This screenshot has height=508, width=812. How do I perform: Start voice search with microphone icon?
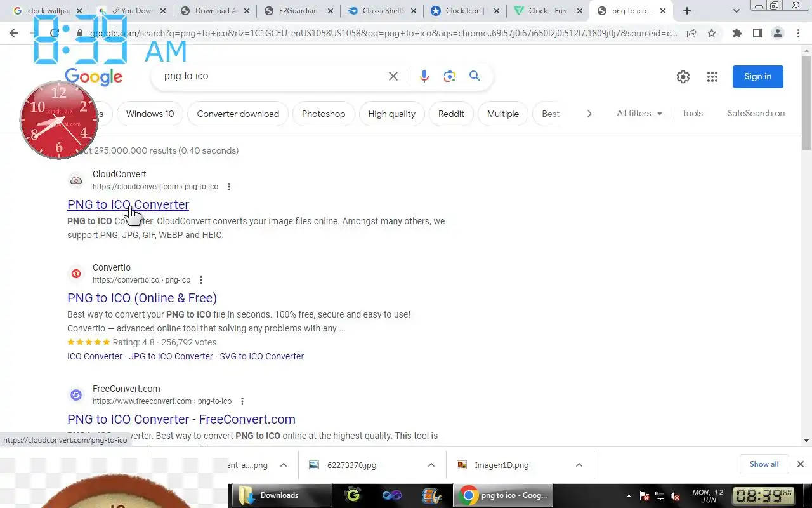[424, 76]
